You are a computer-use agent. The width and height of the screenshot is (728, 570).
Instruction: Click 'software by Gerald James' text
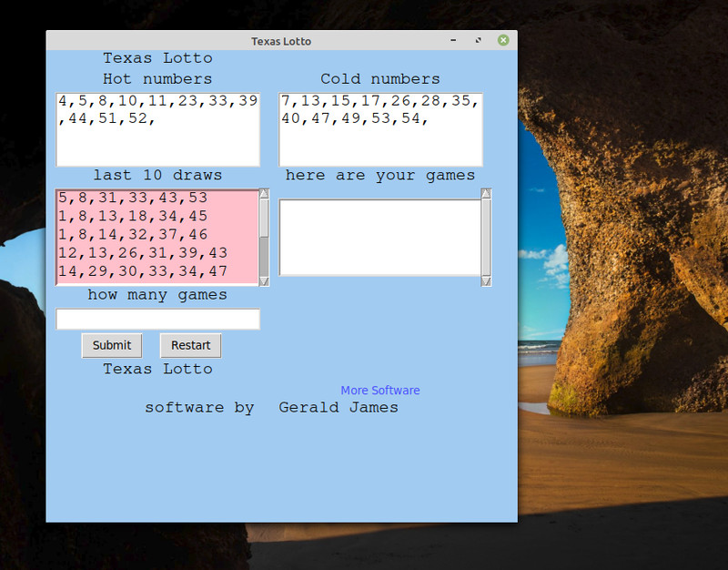click(x=271, y=408)
